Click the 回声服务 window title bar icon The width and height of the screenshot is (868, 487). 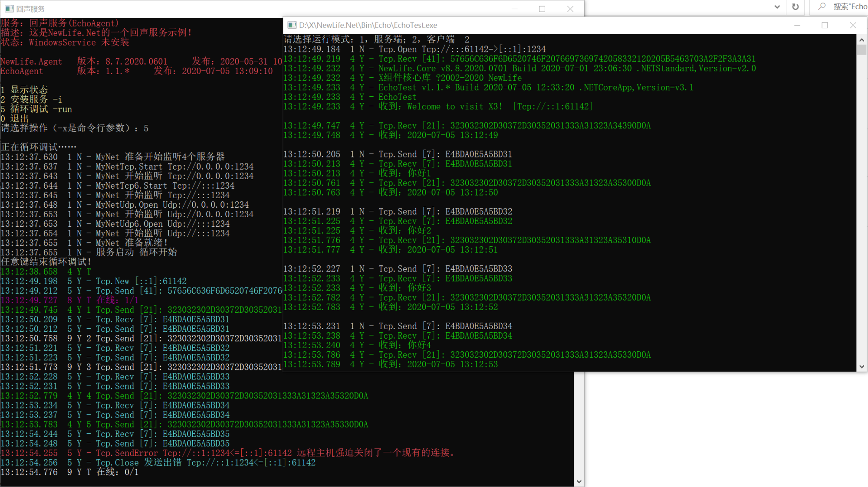(x=9, y=9)
